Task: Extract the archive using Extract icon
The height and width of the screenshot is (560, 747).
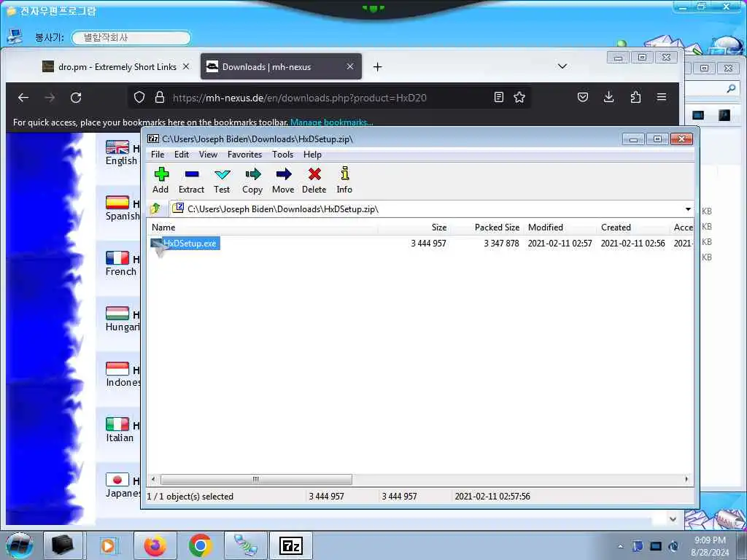Action: point(192,180)
